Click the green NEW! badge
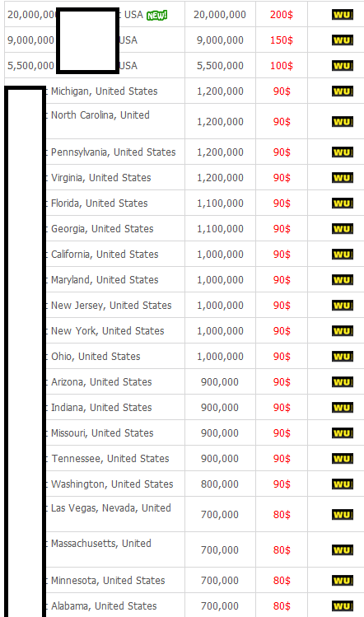This screenshot has height=617, width=364. 156,16
